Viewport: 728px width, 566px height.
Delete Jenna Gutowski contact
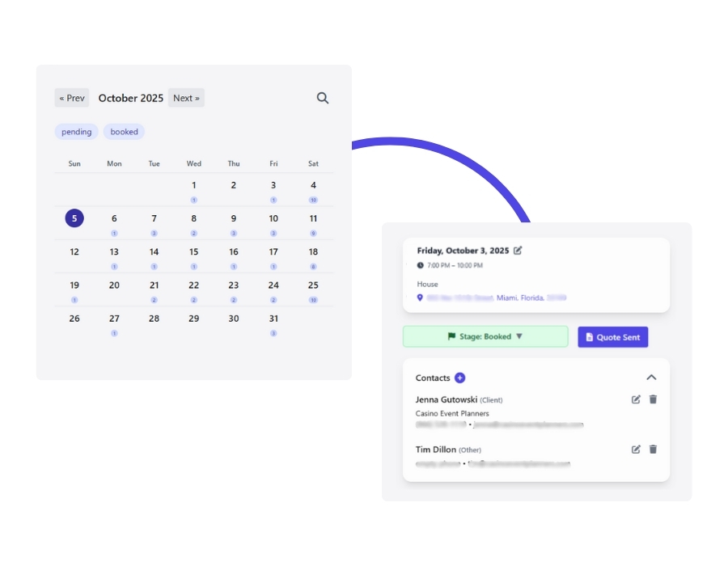654,399
